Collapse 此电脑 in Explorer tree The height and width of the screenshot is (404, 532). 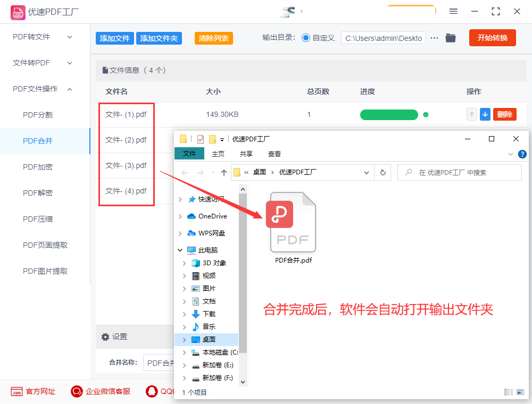pyautogui.click(x=180, y=250)
